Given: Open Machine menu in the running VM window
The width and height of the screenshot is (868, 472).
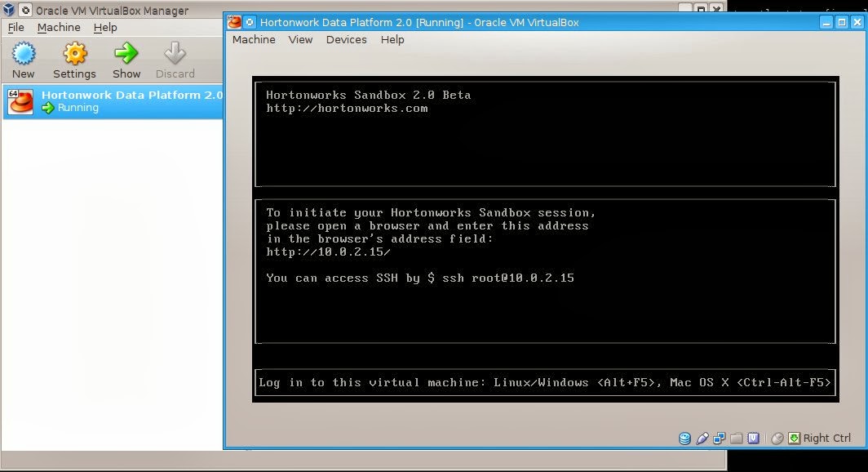Looking at the screenshot, I should 254,39.
